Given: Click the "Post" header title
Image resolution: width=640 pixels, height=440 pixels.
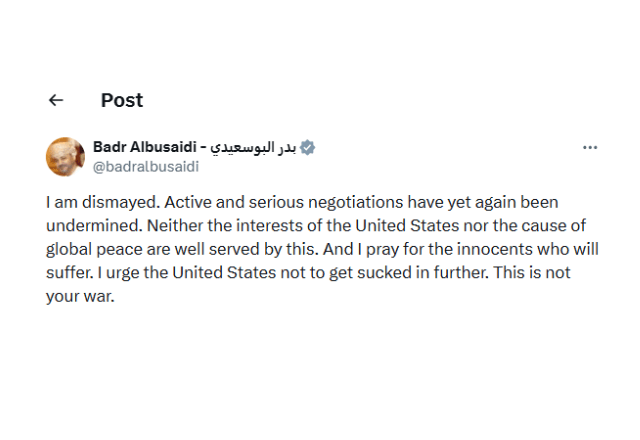Looking at the screenshot, I should 122,100.
